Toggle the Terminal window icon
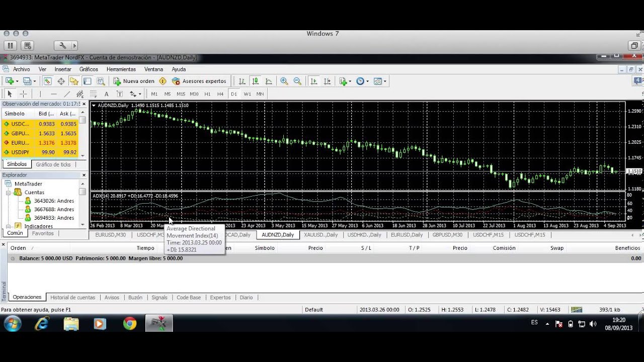Viewport: 644px width, 362px height. (x=88, y=81)
